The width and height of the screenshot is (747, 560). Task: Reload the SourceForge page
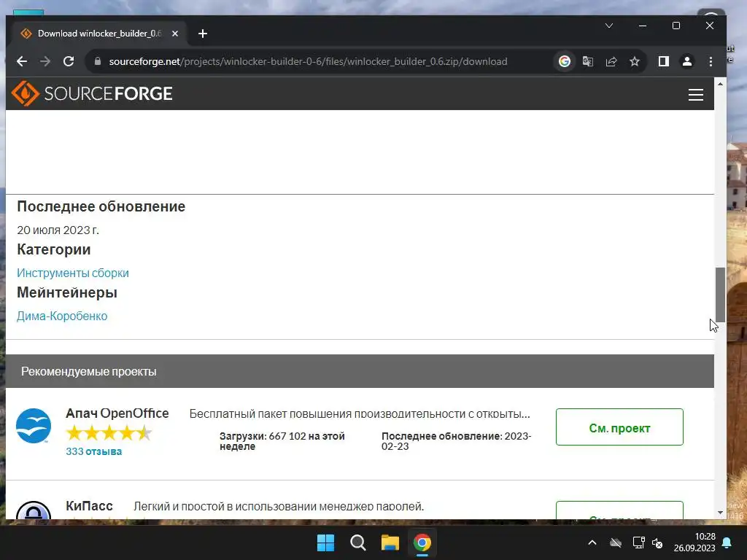pos(69,61)
